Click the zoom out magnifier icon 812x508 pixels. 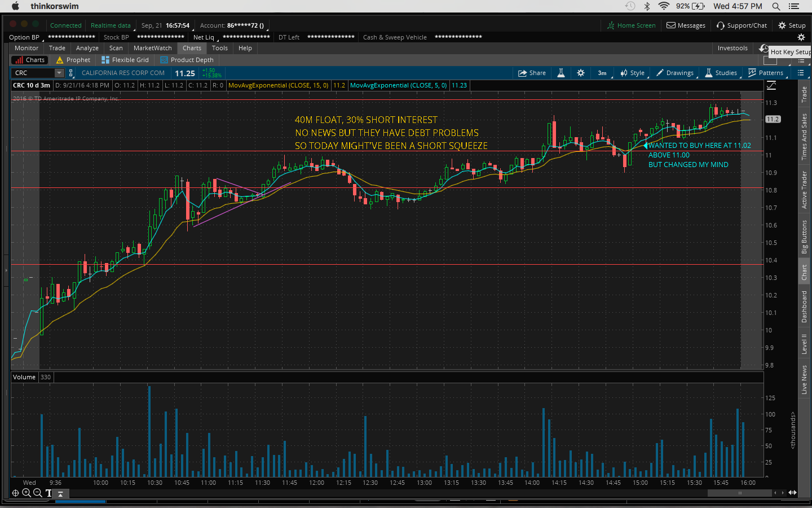[x=37, y=493]
